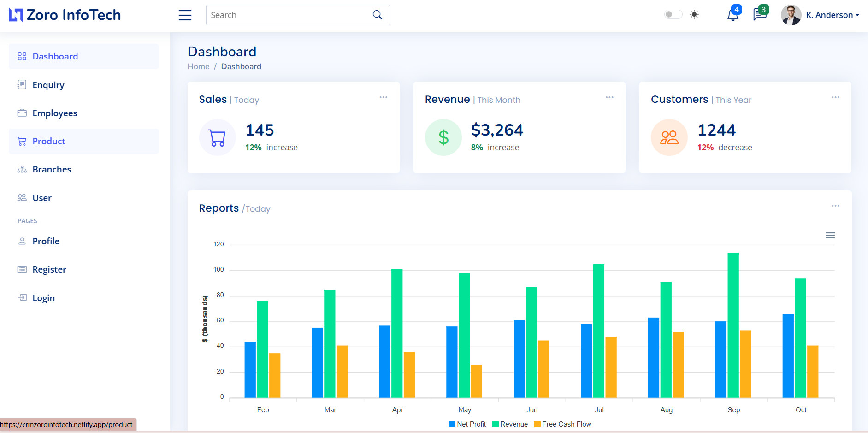Go to Register page
868x433 pixels.
tap(83, 269)
